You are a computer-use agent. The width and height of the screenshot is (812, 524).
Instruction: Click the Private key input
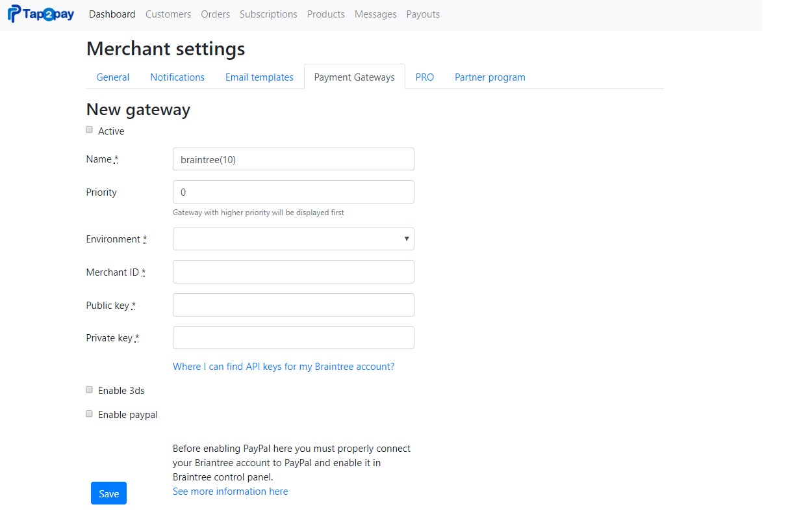[294, 338]
